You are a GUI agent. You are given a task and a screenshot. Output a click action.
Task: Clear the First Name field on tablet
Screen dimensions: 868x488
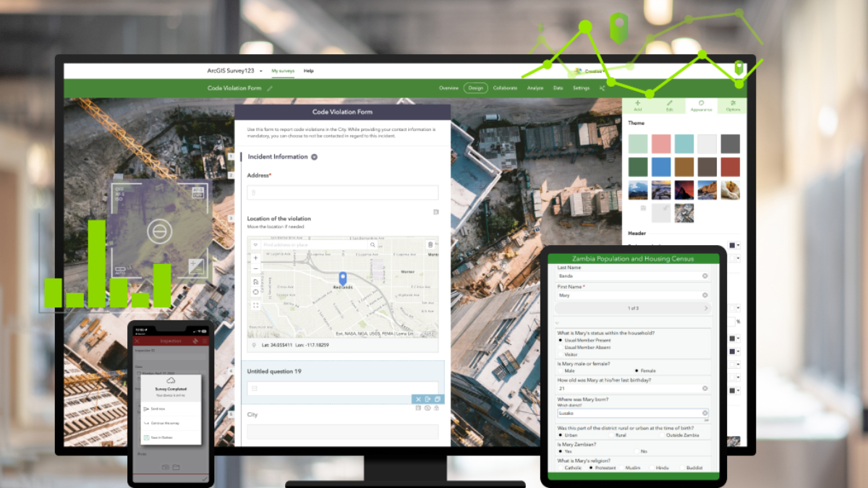click(705, 295)
